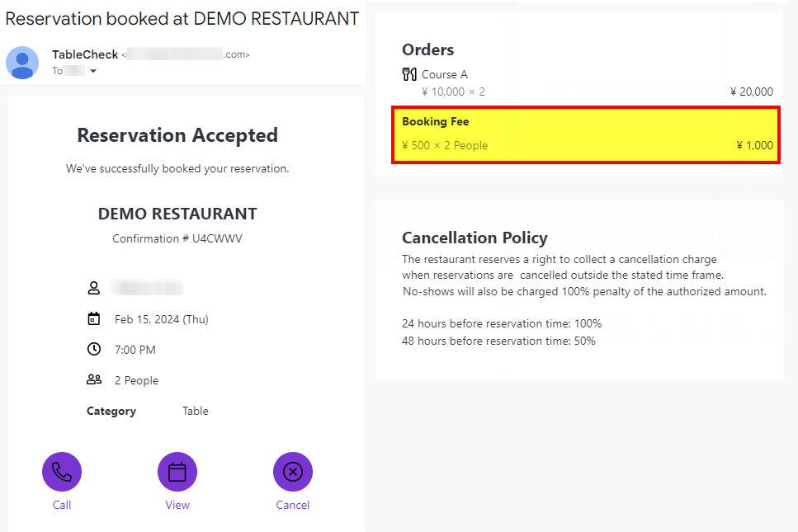Expand the recipient details dropdown arrow
Screen dimensions: 798x532
[x=93, y=71]
